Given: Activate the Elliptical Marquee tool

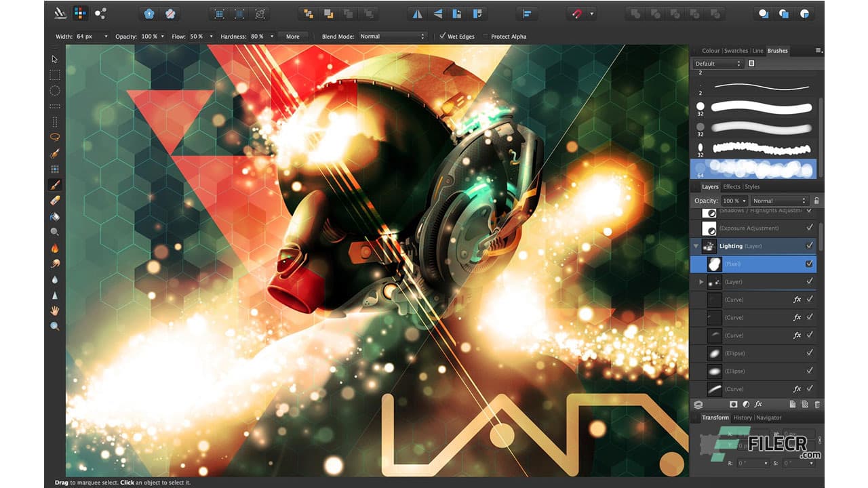Looking at the screenshot, I should 55,90.
